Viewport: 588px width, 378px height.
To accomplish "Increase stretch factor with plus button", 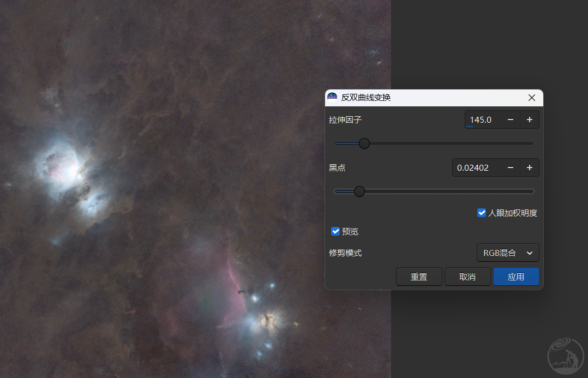I will [529, 120].
